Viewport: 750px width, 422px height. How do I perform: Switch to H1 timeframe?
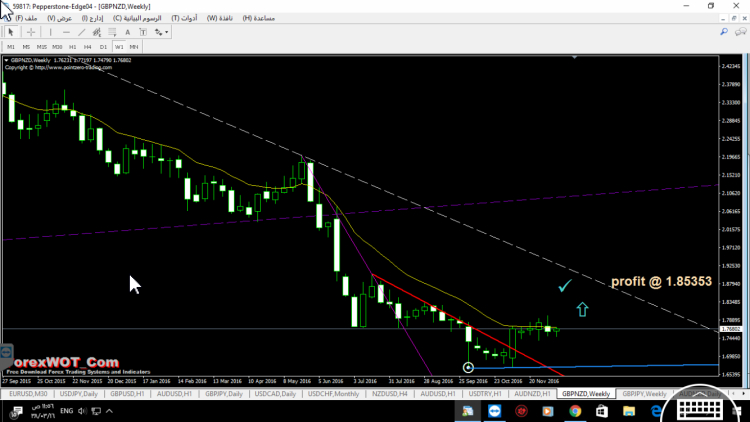point(72,47)
